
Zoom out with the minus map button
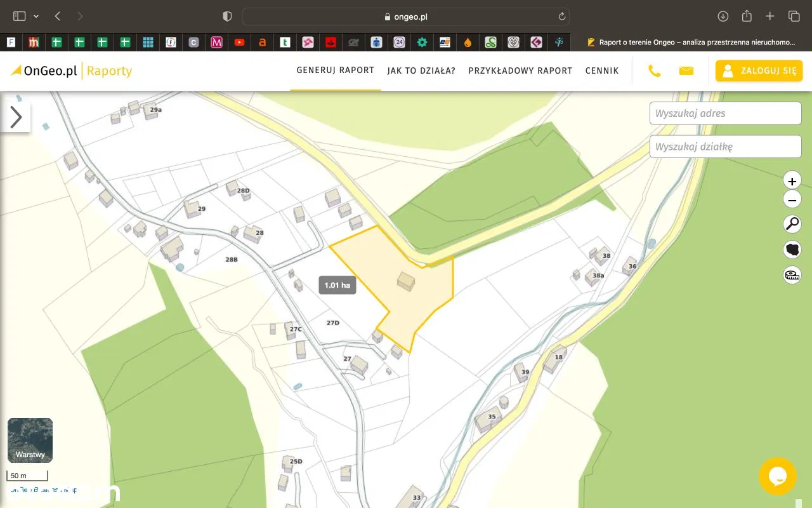[792, 201]
